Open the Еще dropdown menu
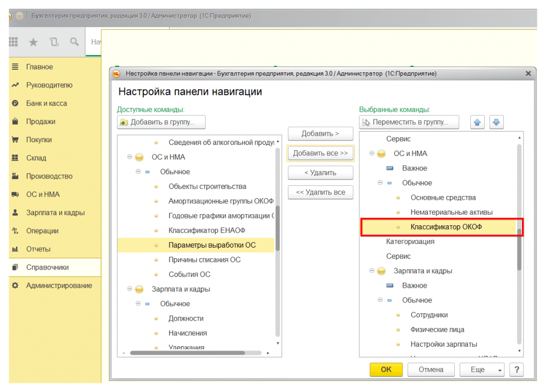 tap(482, 370)
